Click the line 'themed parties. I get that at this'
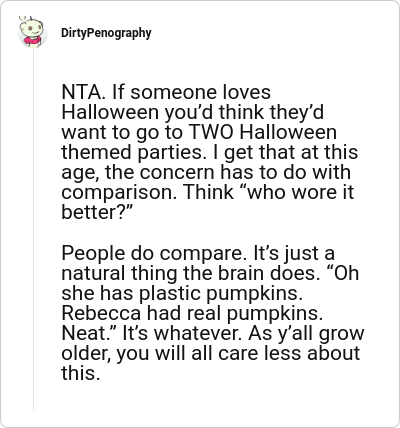 (x=210, y=152)
